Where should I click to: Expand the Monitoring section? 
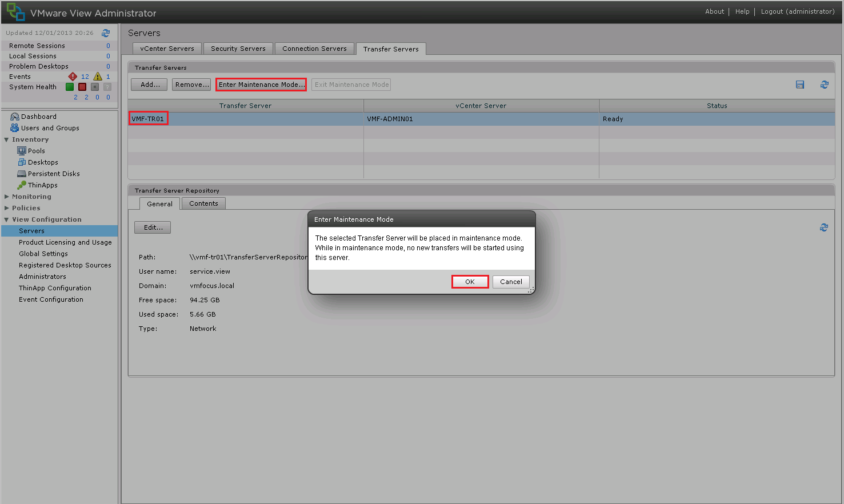tap(7, 197)
